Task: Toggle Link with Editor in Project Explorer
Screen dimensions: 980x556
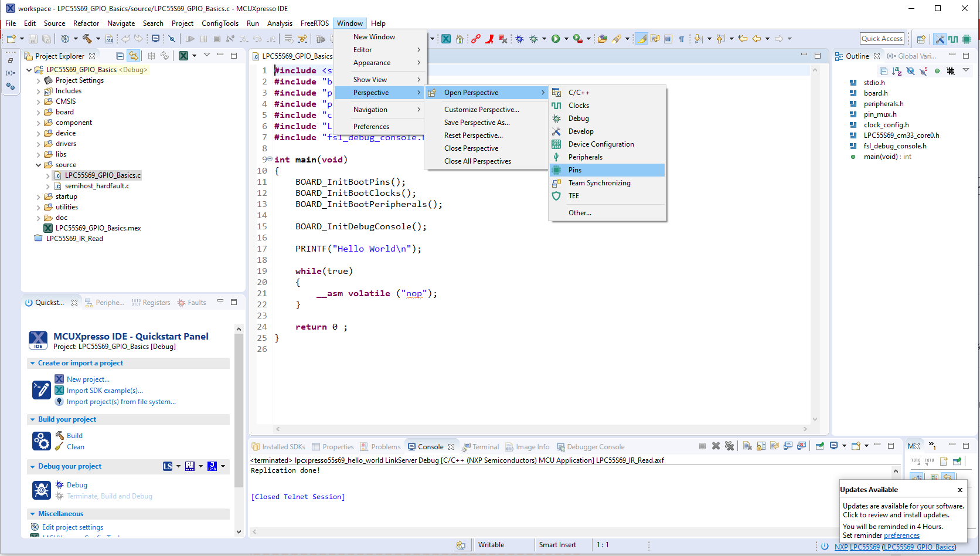Action: tap(134, 56)
